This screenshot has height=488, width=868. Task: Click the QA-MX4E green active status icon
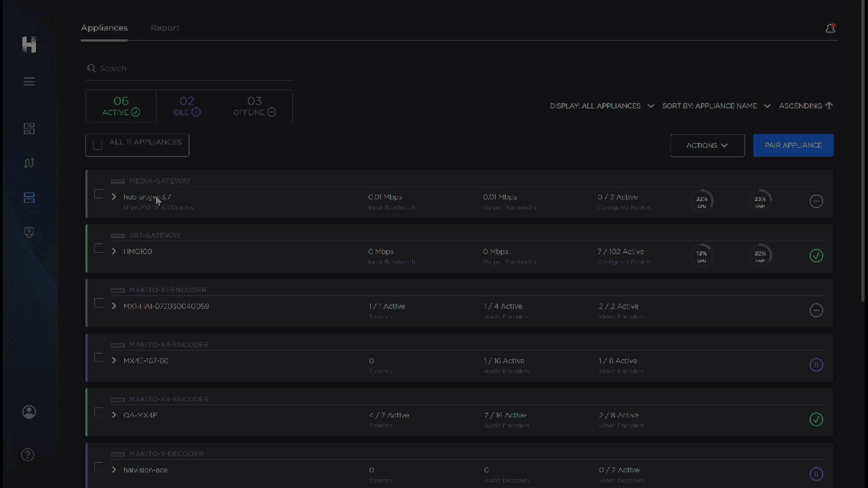pyautogui.click(x=816, y=420)
